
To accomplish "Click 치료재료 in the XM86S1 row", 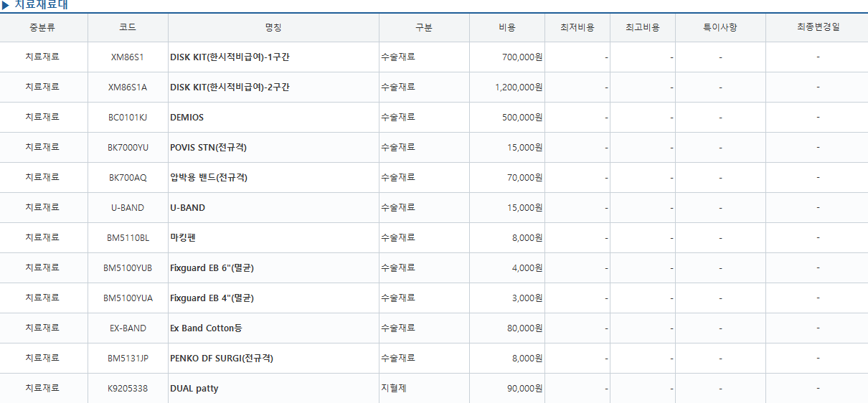I will 42,57.
